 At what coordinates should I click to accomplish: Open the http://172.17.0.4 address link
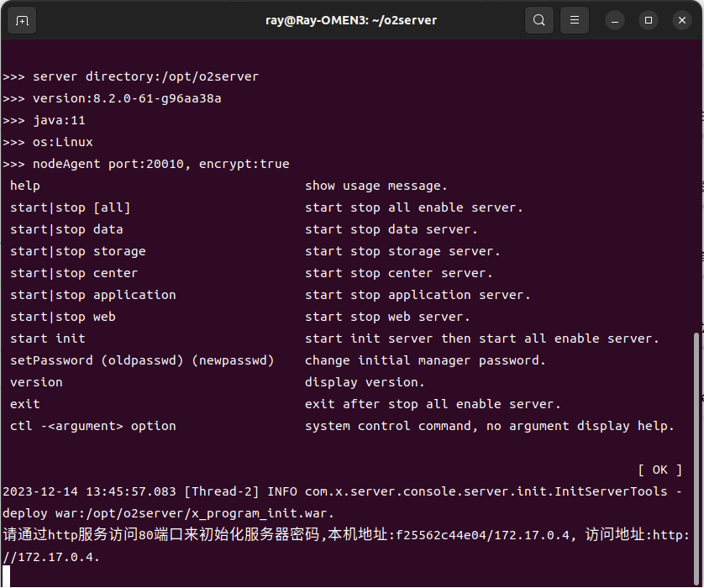point(50,557)
